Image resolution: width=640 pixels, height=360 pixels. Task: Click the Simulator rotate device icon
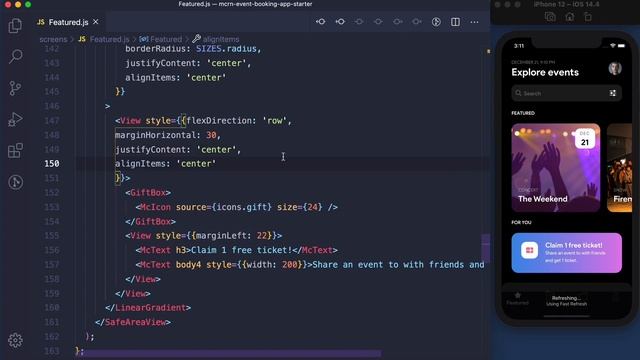click(x=588, y=17)
